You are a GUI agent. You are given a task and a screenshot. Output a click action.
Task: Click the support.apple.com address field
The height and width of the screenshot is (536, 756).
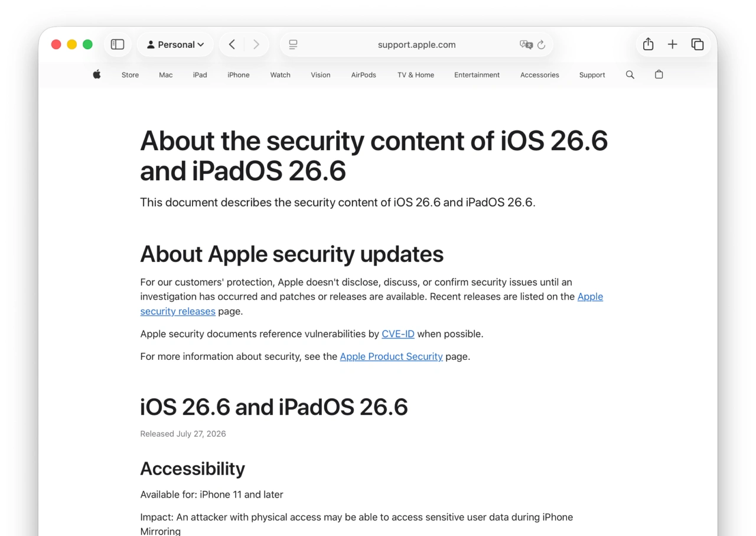click(x=416, y=44)
